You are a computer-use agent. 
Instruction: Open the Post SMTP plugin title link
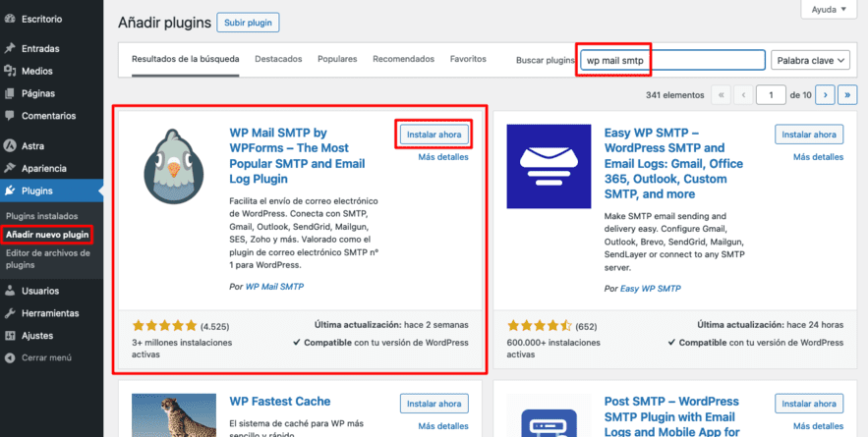(x=671, y=416)
